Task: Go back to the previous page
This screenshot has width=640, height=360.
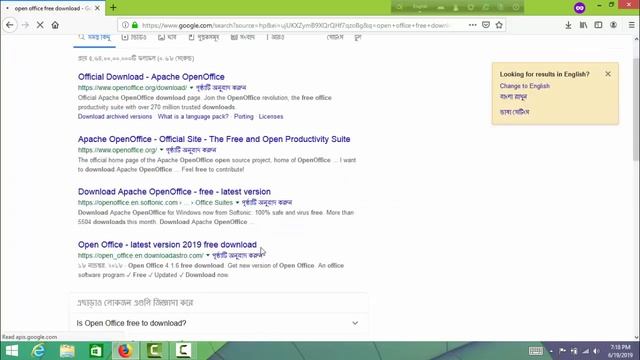Action: 10,25
